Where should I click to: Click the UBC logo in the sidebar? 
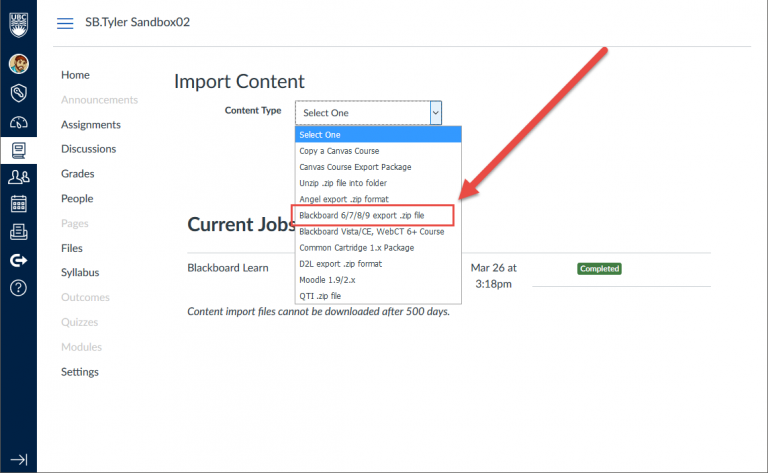coord(19,24)
